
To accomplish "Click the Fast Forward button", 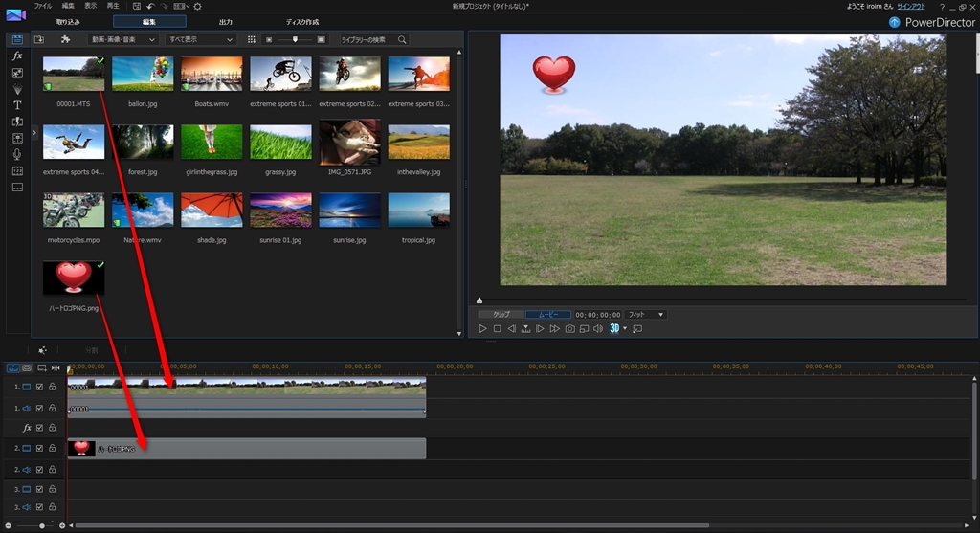I will (554, 328).
